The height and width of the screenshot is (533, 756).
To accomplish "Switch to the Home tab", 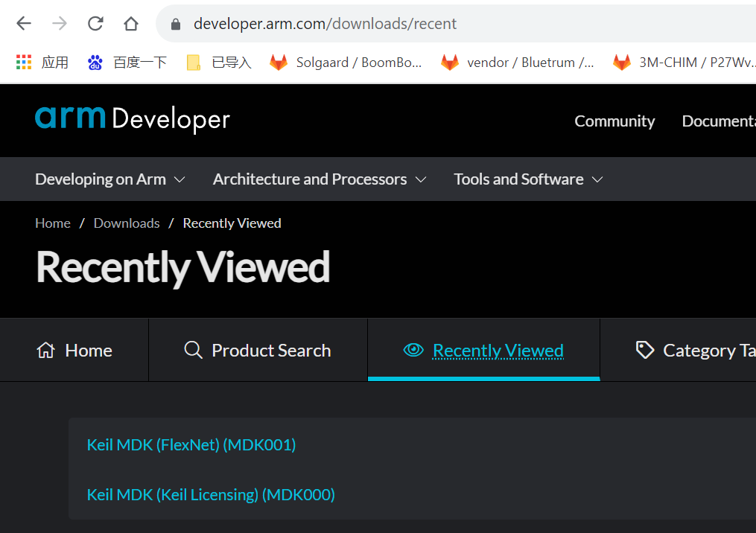I will click(74, 350).
